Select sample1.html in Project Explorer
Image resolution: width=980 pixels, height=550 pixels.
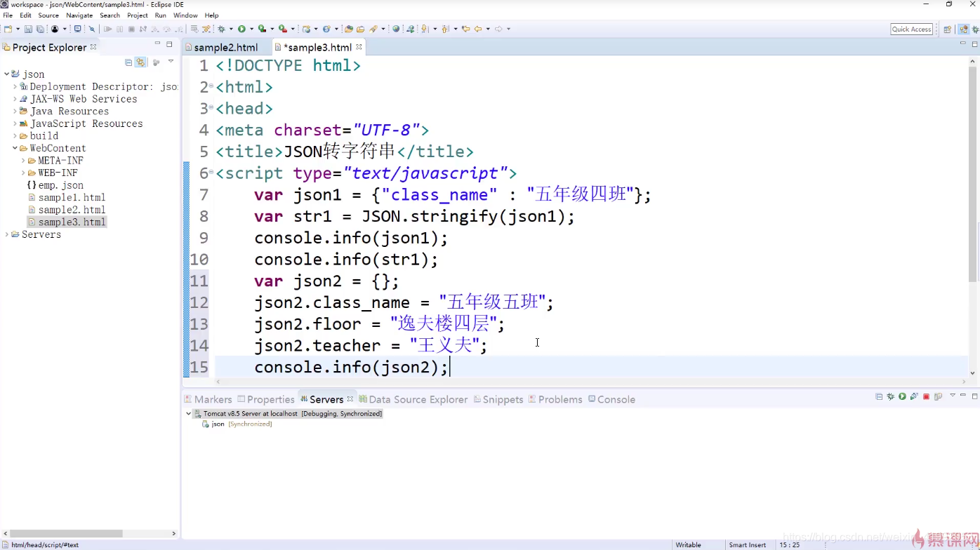click(x=67, y=197)
